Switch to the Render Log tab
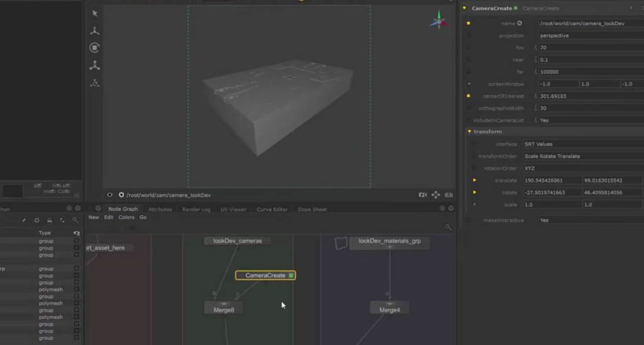The width and height of the screenshot is (644, 345). click(196, 209)
